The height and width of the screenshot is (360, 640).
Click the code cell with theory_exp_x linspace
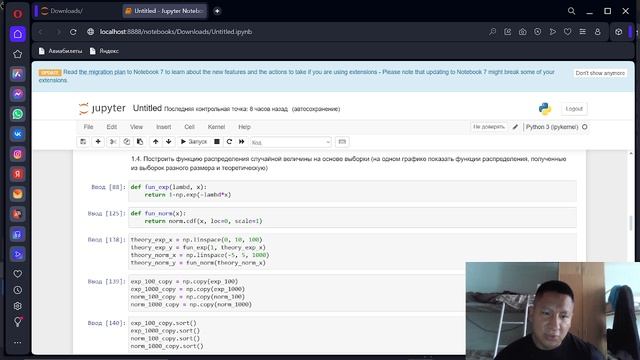pos(352,251)
